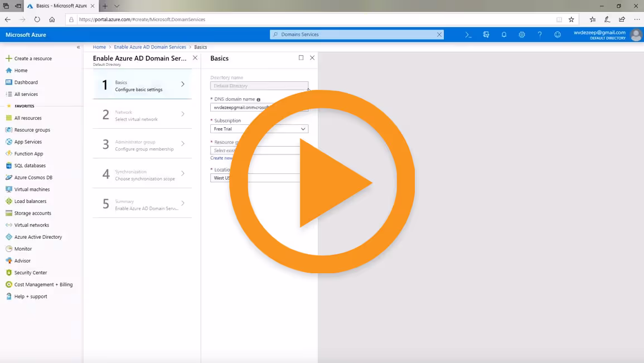Clear the Domains Services search box
This screenshot has width=644, height=363.
click(439, 35)
